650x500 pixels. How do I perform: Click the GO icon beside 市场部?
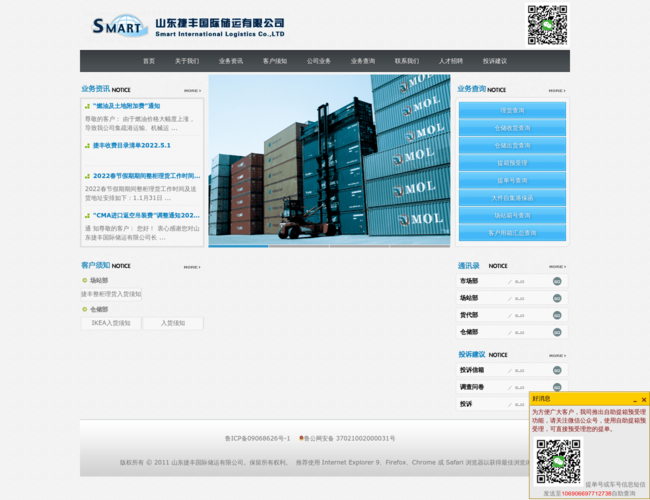(557, 281)
